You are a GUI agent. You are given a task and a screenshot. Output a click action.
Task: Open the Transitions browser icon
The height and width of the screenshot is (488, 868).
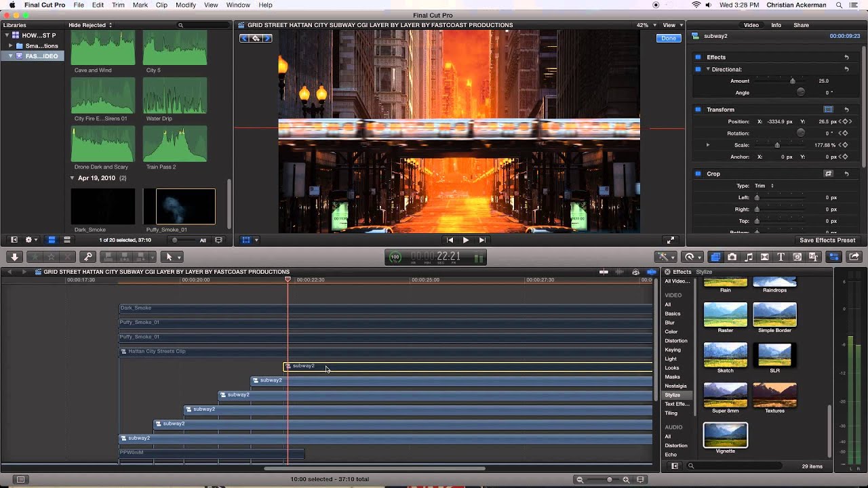pos(765,257)
